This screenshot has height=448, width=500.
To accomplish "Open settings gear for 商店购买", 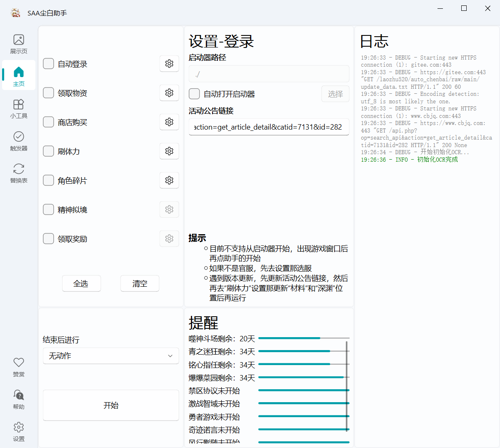I will click(169, 122).
